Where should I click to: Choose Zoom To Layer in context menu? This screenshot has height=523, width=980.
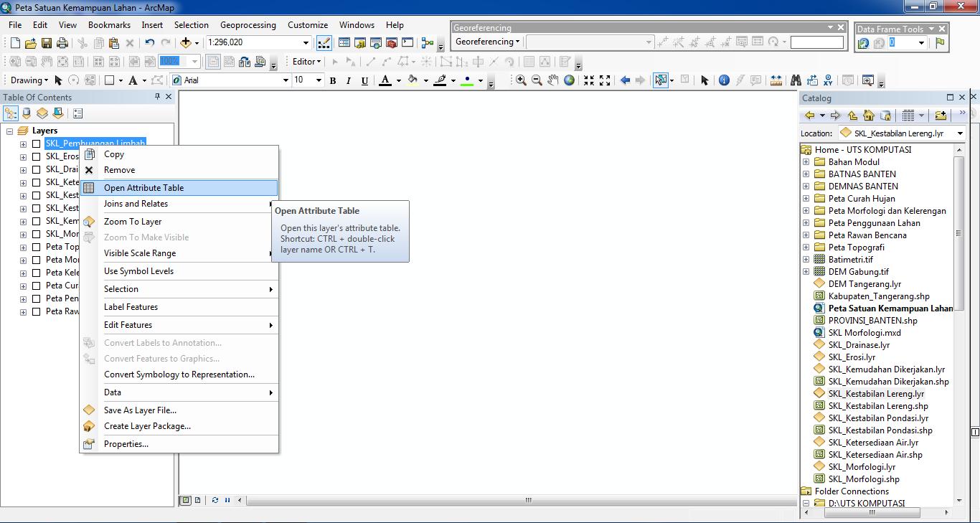pos(179,222)
